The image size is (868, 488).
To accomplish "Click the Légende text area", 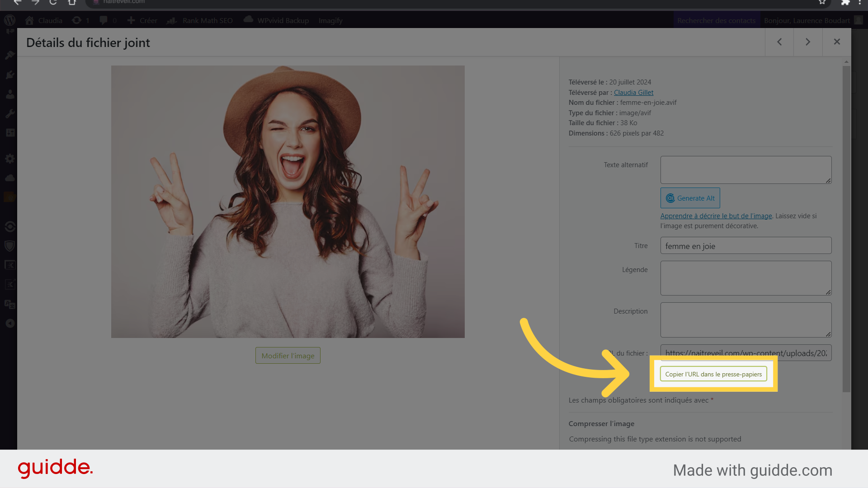I will point(746,278).
